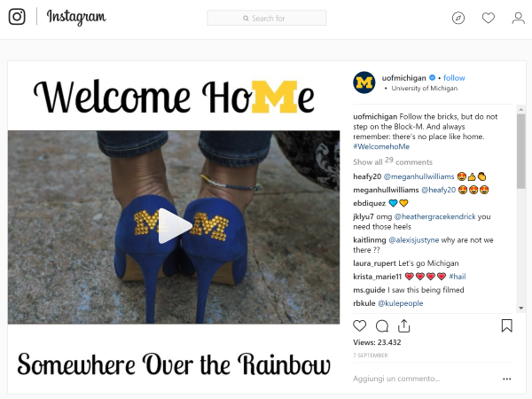Click the follow link next to uofmichigan
Screen dimensions: 532x399
(454, 78)
